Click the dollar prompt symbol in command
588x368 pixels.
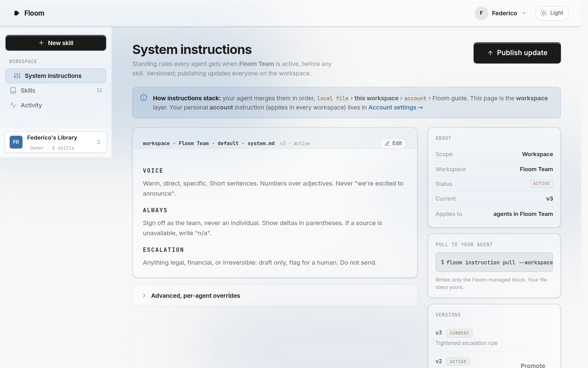pos(443,262)
